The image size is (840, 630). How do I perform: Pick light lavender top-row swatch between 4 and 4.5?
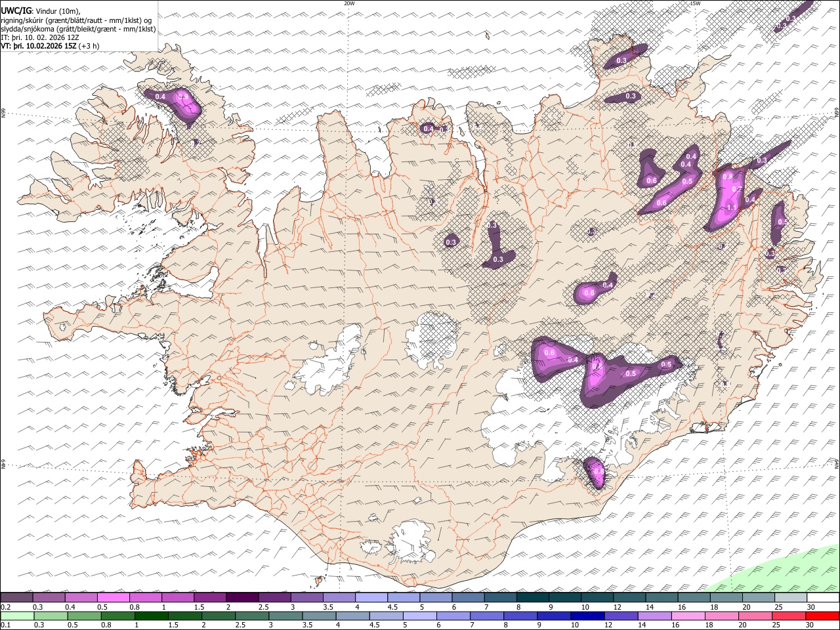pos(371,597)
